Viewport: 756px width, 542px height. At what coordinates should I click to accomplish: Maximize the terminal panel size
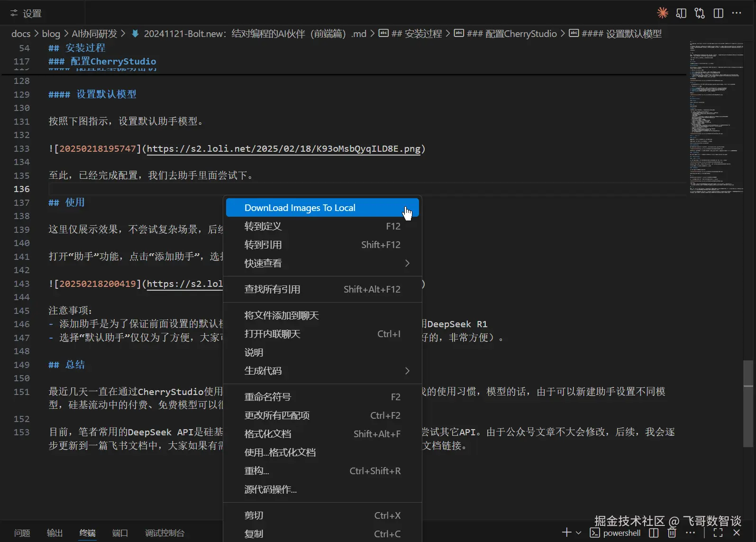point(718,533)
